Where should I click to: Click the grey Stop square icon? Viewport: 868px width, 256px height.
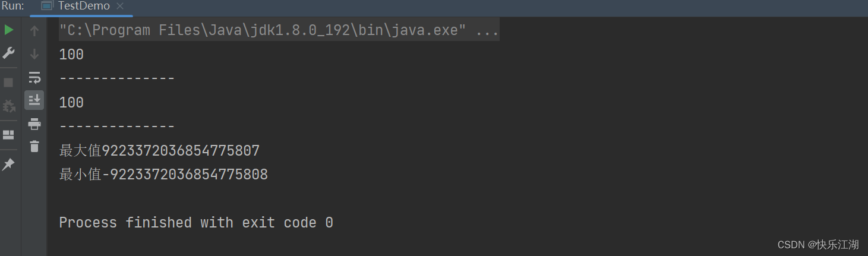[8, 83]
